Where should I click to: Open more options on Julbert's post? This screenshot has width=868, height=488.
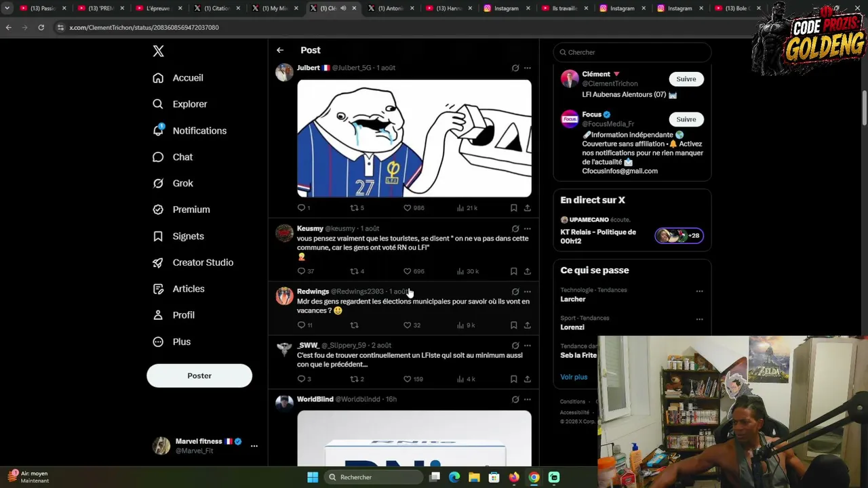[x=528, y=68]
